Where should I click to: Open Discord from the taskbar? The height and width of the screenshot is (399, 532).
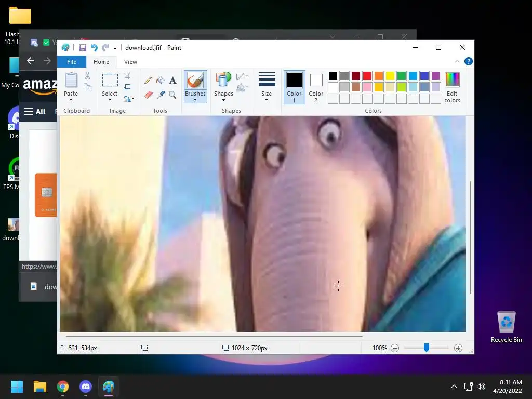[x=86, y=387]
